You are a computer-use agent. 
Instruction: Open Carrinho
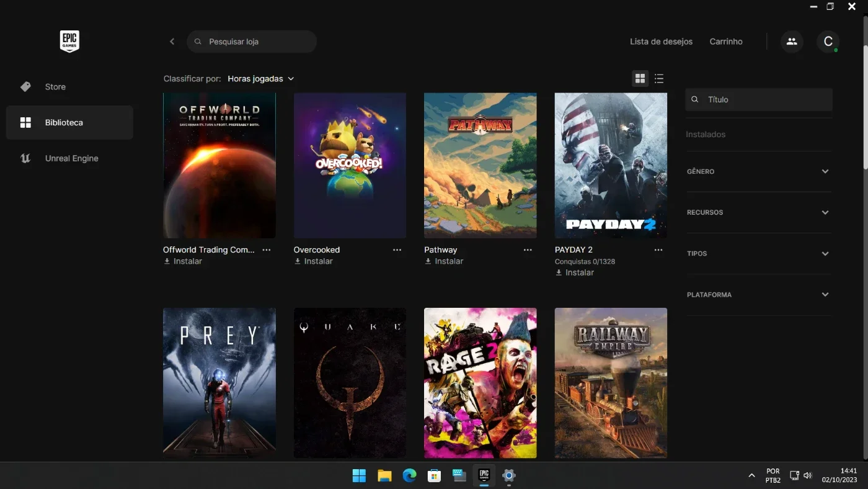click(x=726, y=42)
